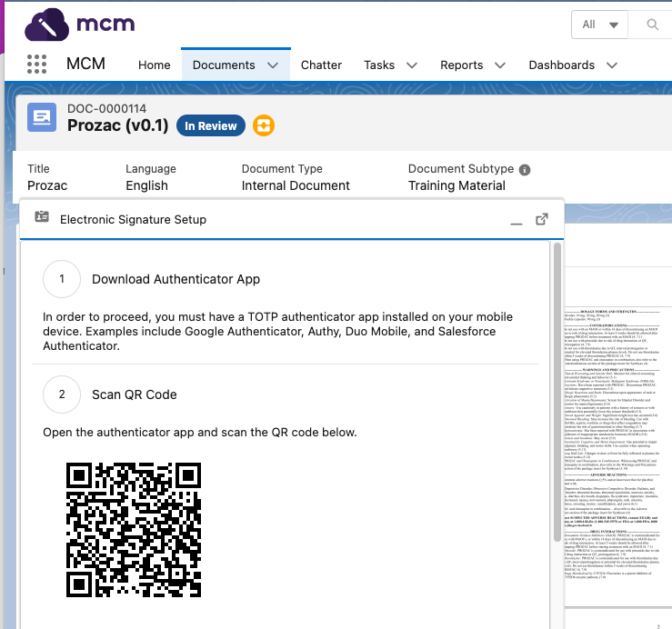672x629 pixels.
Task: Click the orange icon beside In Review
Action: click(263, 125)
